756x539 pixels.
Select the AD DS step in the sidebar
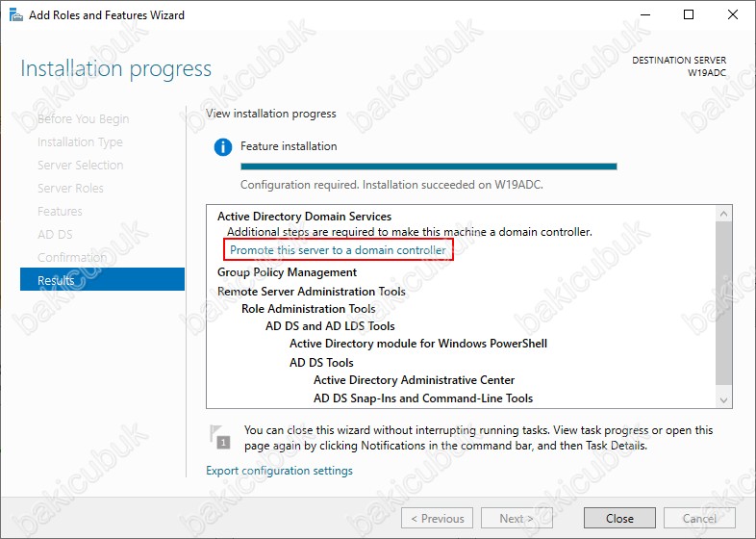(x=55, y=235)
